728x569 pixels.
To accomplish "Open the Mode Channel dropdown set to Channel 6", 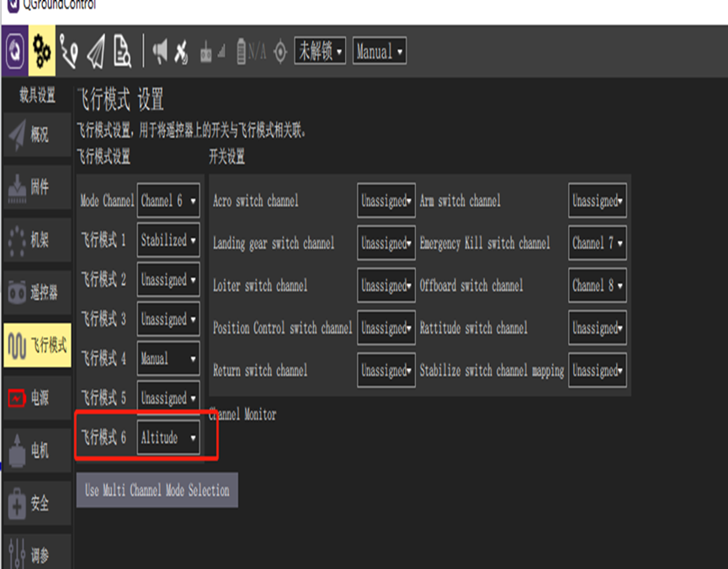I will (168, 201).
